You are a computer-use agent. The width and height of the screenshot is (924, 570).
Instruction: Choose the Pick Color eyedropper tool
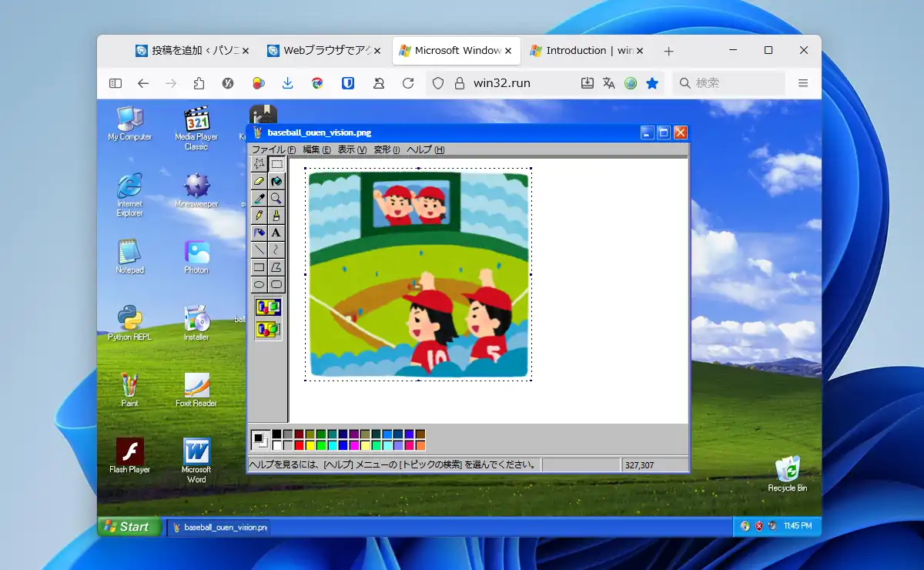[x=259, y=199]
